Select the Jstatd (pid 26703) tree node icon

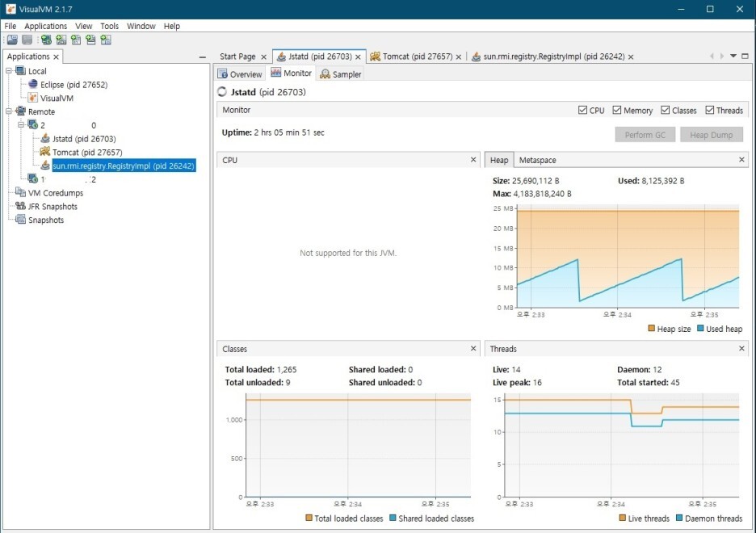point(45,139)
